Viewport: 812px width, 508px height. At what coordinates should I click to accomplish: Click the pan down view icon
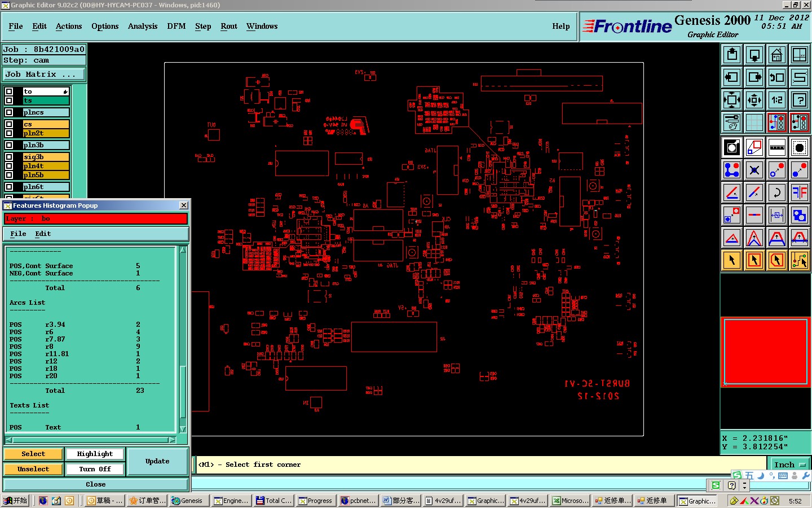[x=754, y=55]
